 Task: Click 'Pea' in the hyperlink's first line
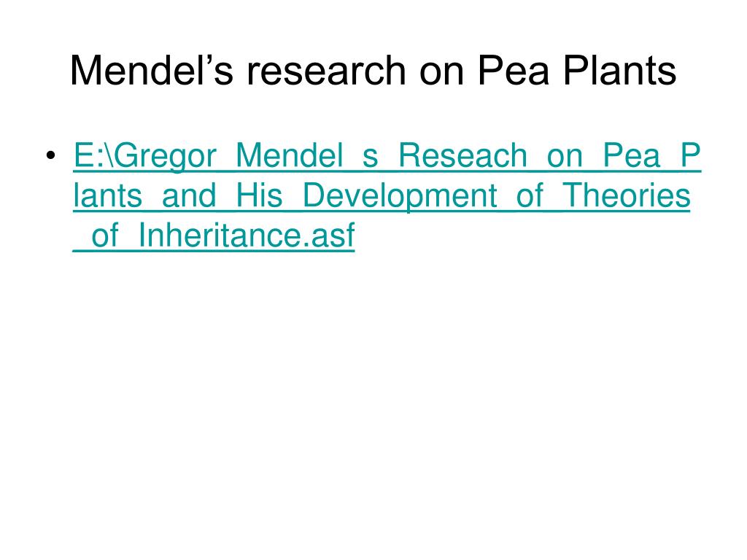click(x=631, y=156)
